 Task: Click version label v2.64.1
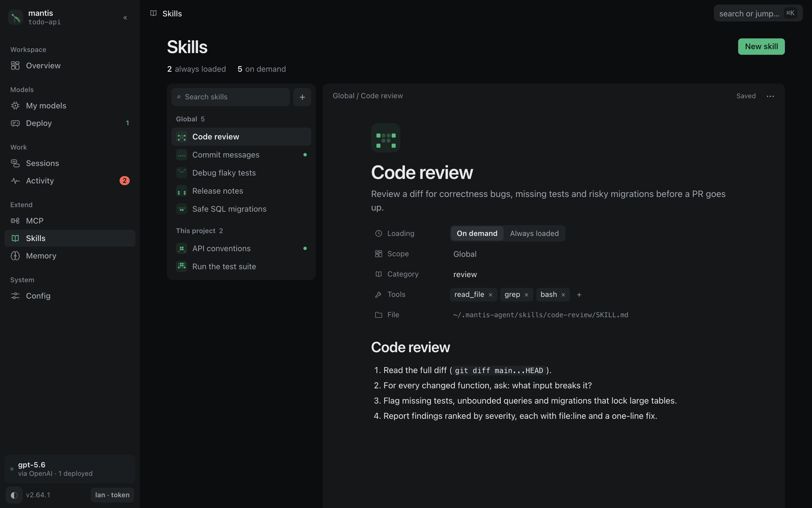tap(38, 495)
